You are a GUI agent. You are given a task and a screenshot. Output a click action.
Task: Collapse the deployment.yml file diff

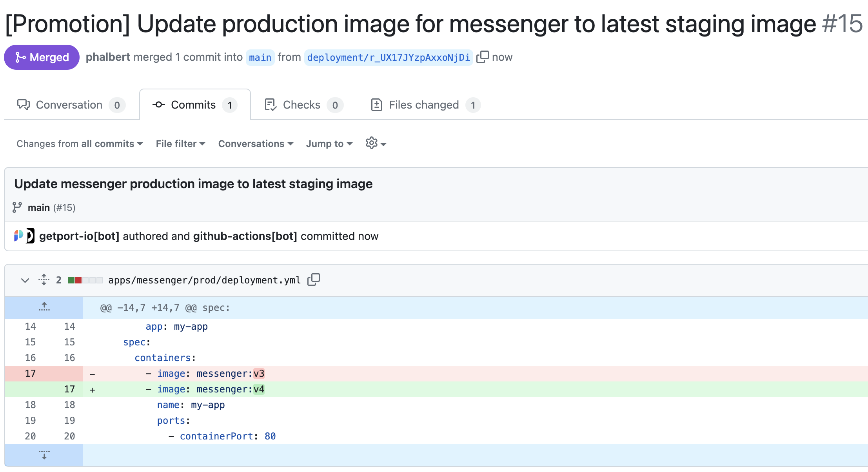(25, 280)
